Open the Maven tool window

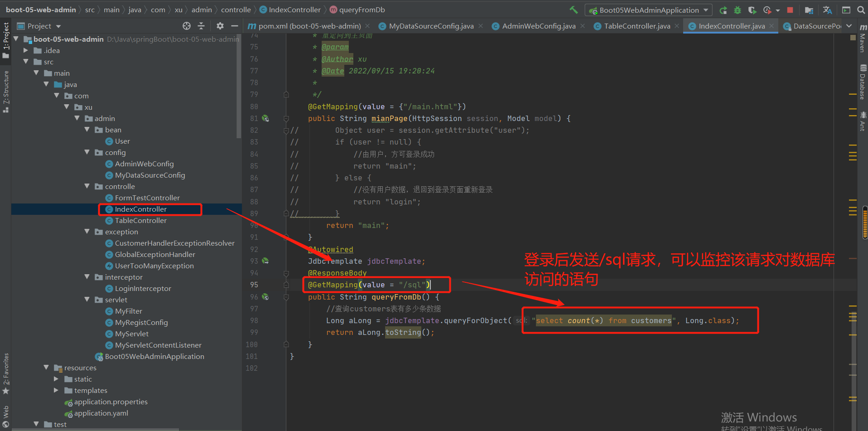coord(863,39)
